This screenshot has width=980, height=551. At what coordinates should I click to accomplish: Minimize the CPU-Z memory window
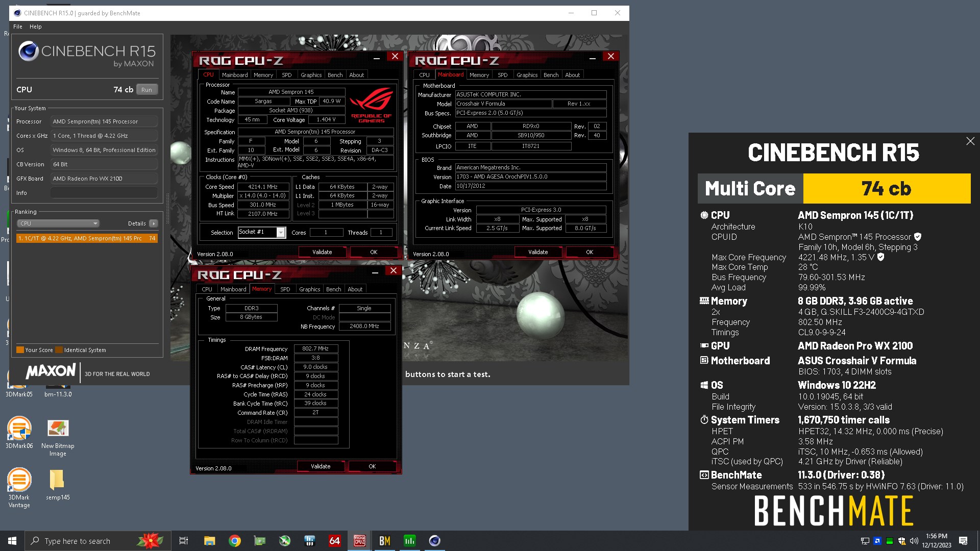pyautogui.click(x=375, y=272)
